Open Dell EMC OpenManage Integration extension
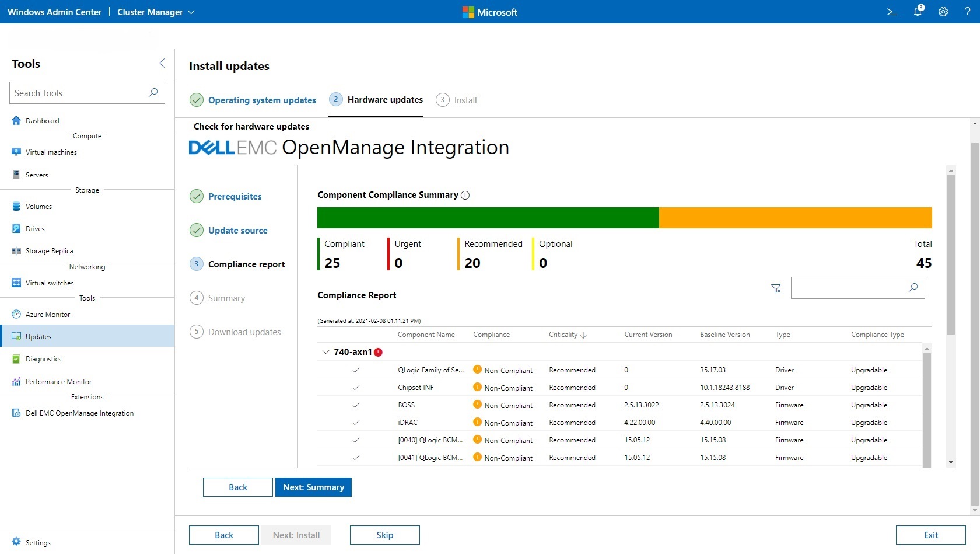 (79, 413)
